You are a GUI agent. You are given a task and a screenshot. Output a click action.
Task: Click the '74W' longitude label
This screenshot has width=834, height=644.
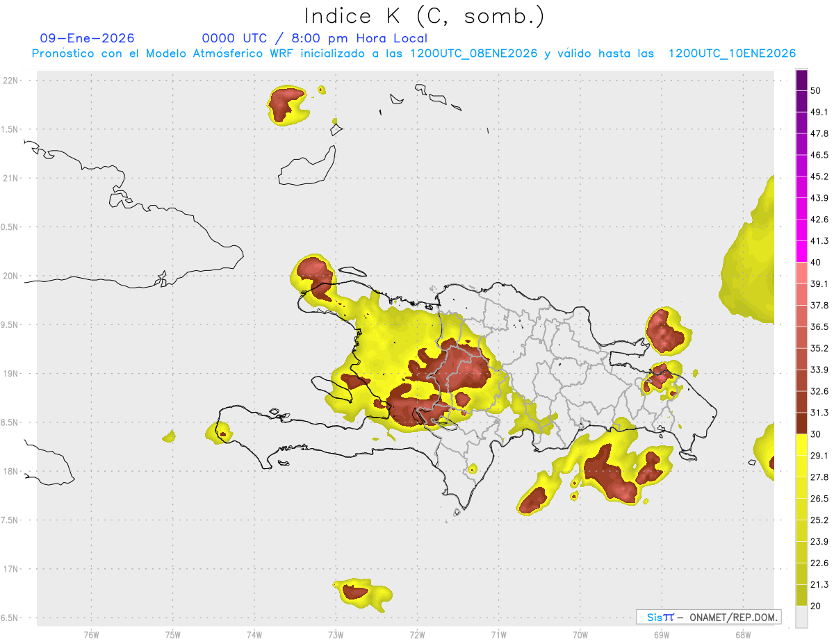[254, 634]
